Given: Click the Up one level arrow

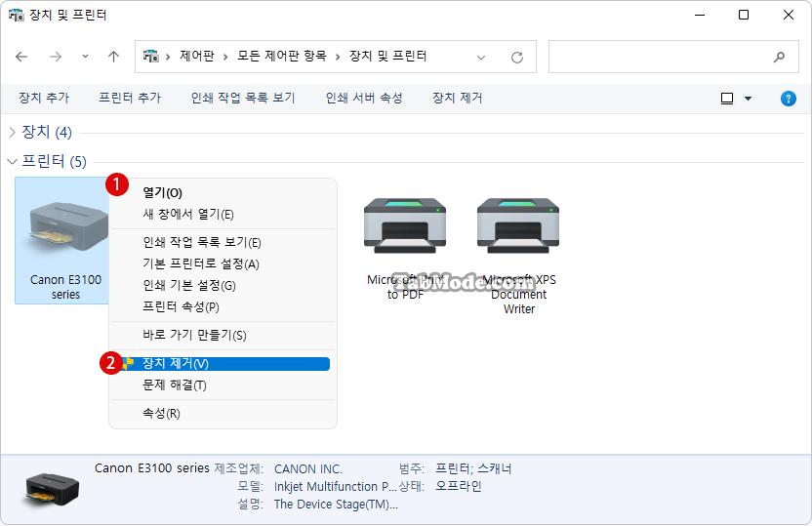Looking at the screenshot, I should pyautogui.click(x=113, y=57).
